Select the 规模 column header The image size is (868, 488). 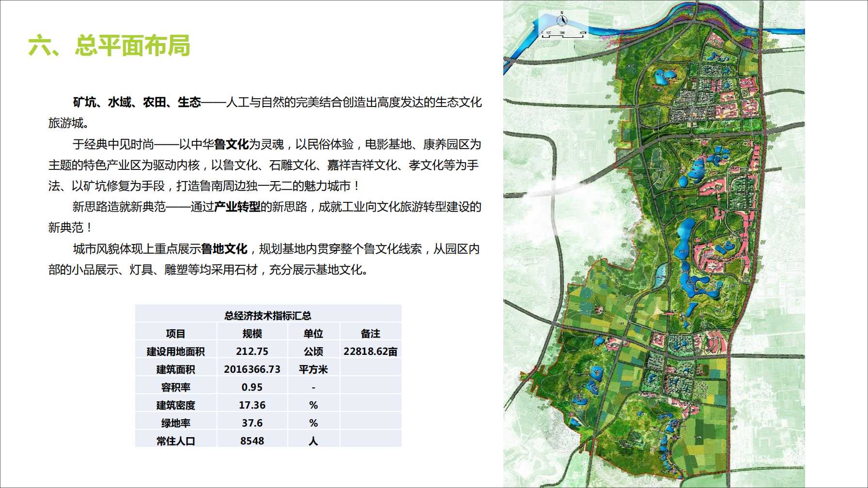(x=252, y=334)
